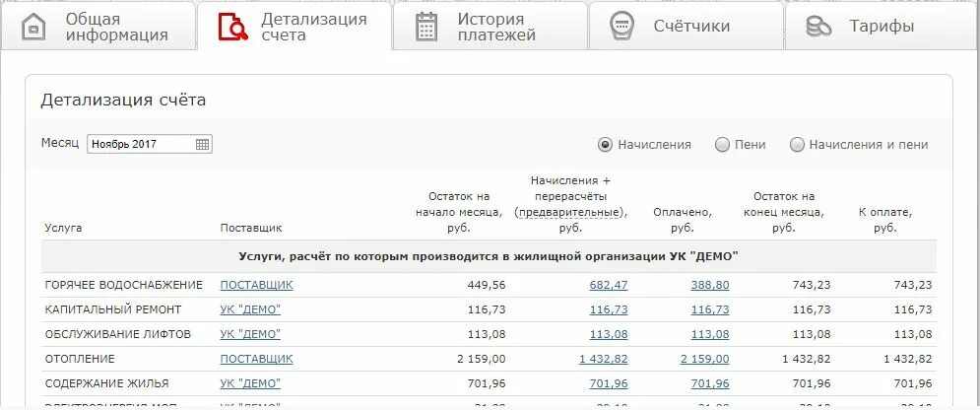Click the 2 159,00 paid link for ОТОПЛЕНИЕ
This screenshot has height=410, width=980.
click(705, 359)
